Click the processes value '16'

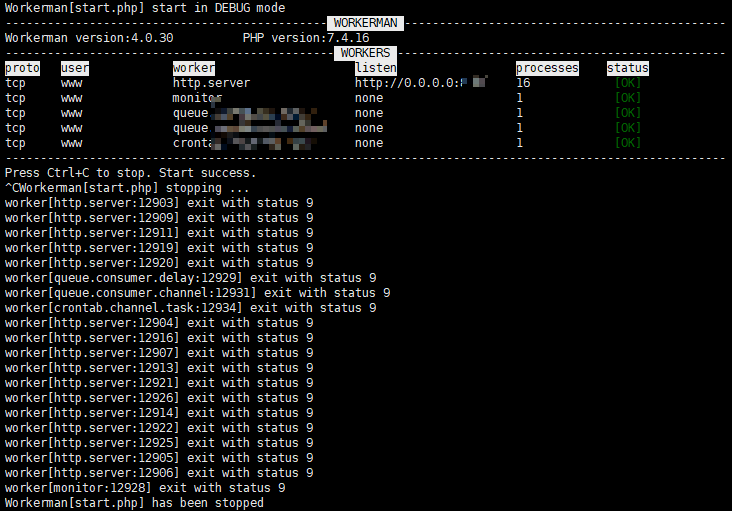(x=523, y=83)
